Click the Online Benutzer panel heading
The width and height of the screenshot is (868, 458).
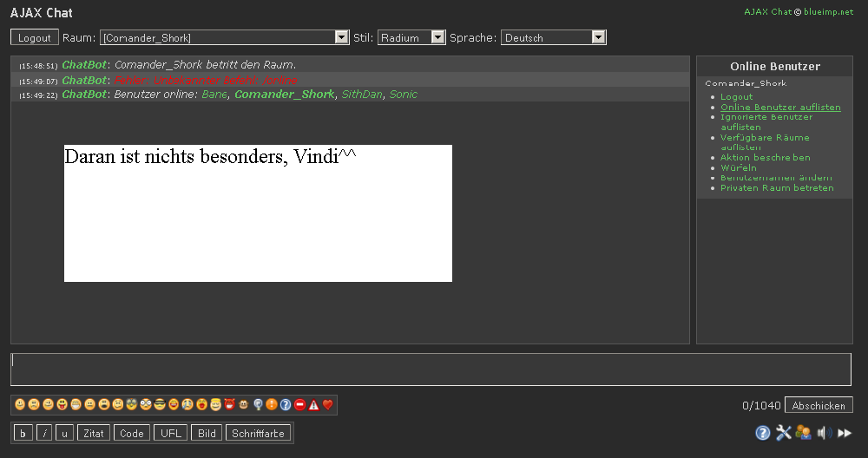[x=774, y=67]
